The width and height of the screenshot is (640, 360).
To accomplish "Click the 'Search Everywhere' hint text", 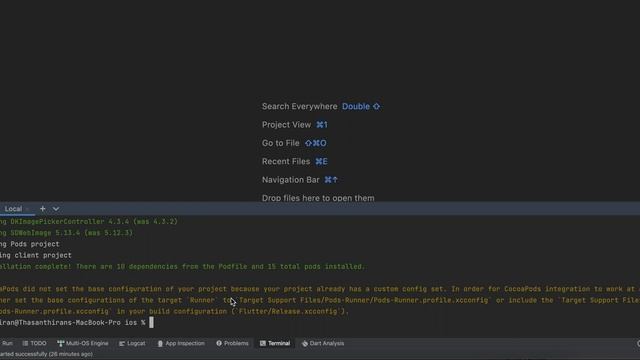I will click(300, 107).
